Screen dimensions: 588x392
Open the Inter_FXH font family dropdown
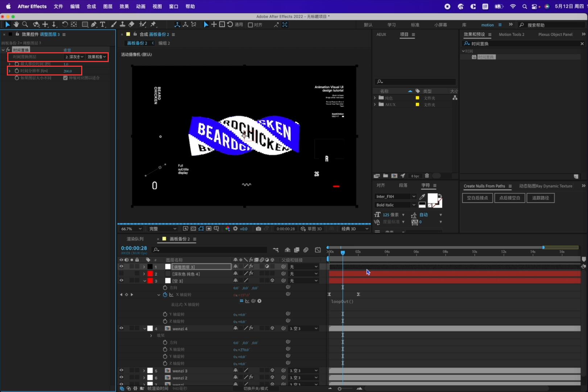pyautogui.click(x=396, y=196)
